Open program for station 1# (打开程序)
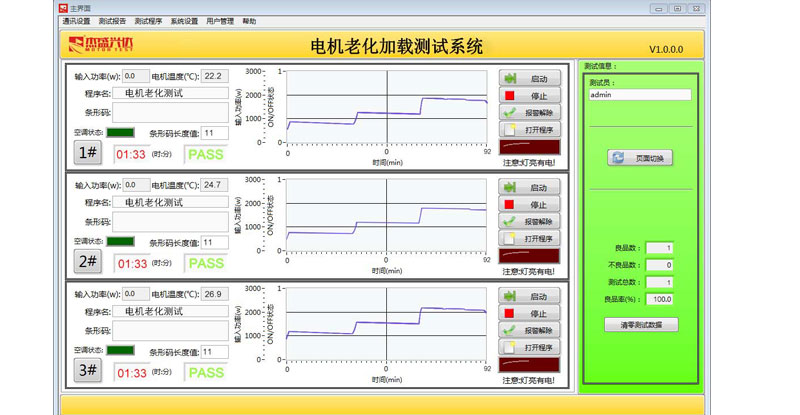 [x=530, y=130]
